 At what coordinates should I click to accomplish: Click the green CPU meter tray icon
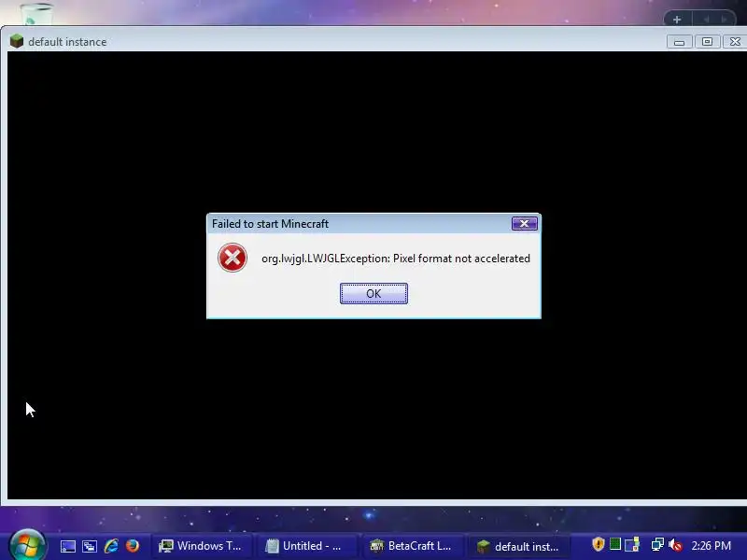[615, 544]
